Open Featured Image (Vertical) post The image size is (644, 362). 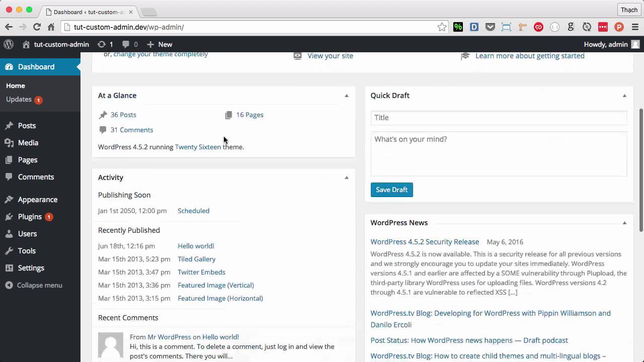click(x=216, y=285)
